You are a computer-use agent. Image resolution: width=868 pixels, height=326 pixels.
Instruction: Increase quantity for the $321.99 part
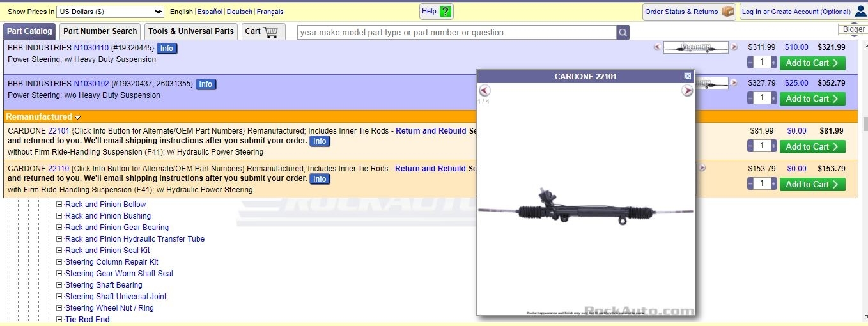coord(774,63)
